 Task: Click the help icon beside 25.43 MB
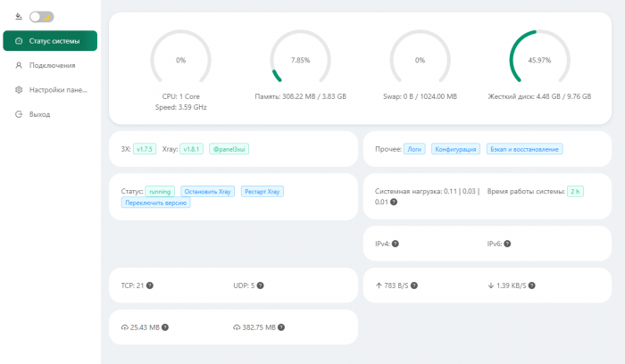pyautogui.click(x=166, y=327)
